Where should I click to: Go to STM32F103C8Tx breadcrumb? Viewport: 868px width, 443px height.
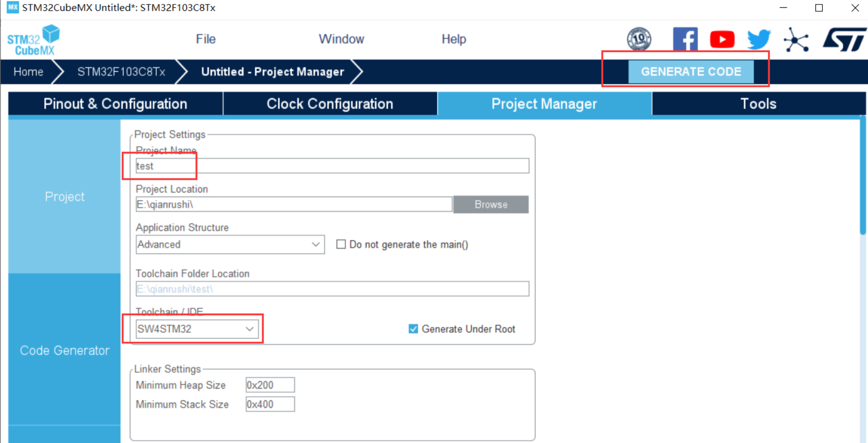point(121,72)
